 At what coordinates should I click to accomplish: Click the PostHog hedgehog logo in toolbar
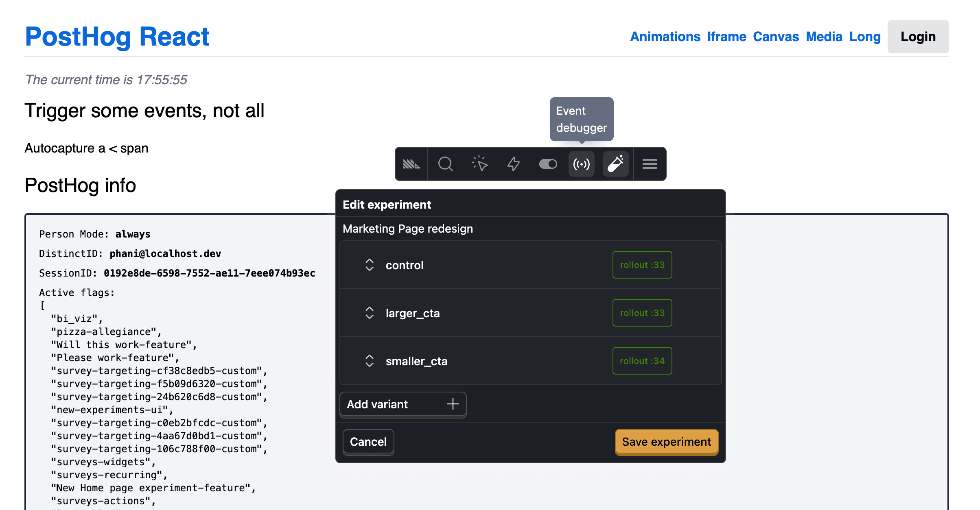click(411, 164)
